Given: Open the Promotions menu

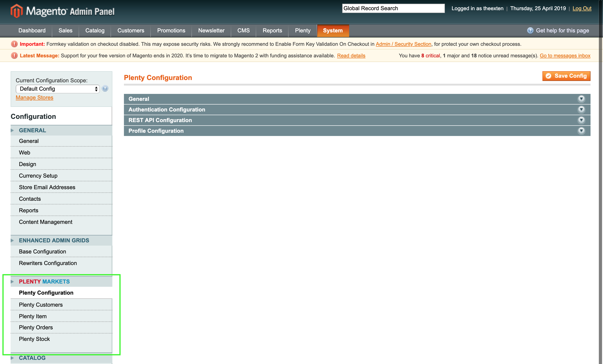Looking at the screenshot, I should tap(171, 31).
